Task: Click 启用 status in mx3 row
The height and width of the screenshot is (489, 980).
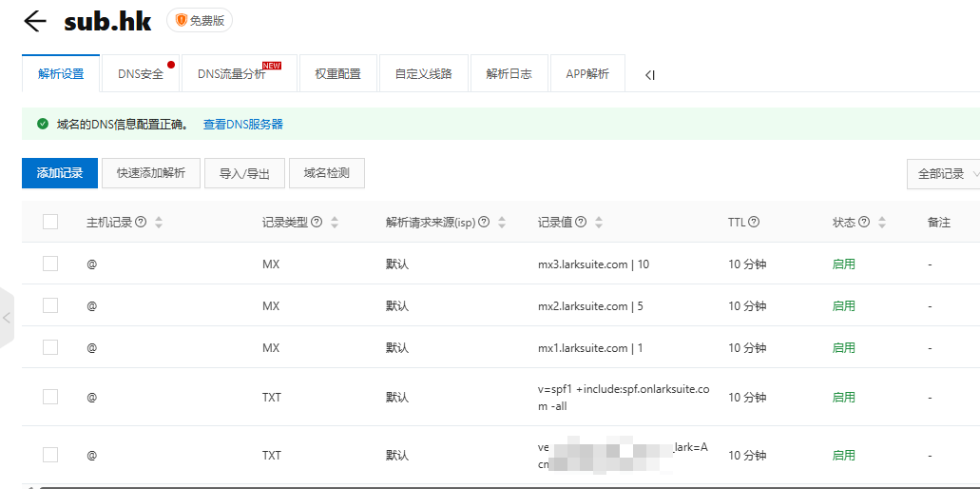Action: click(844, 264)
